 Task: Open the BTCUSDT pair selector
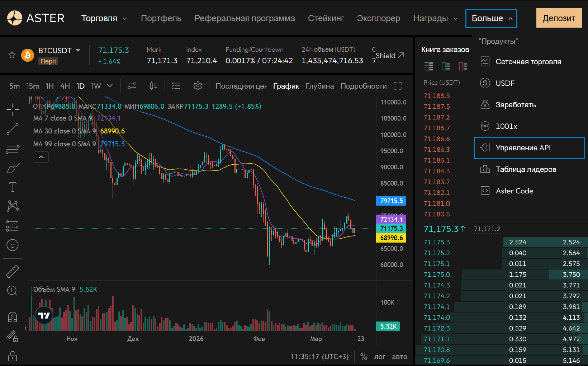click(60, 51)
